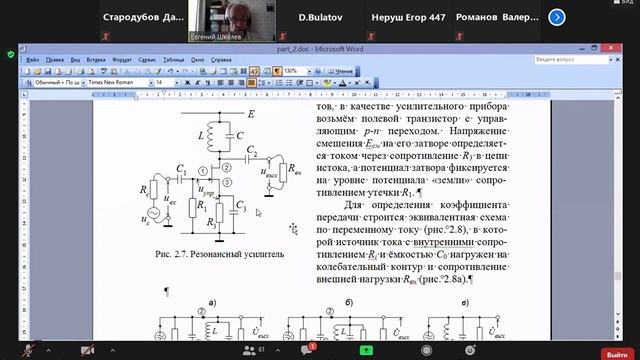Align text right icon
Viewport: 640px width, 360px height.
click(241, 82)
